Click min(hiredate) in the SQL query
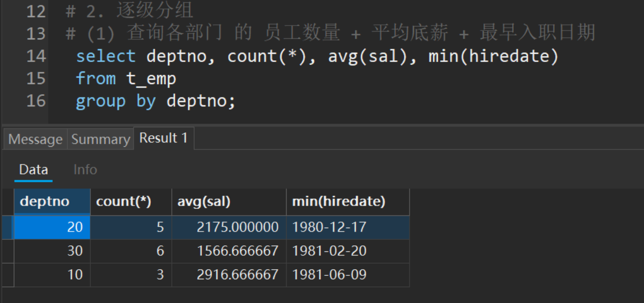The width and height of the screenshot is (644, 303). [494, 57]
